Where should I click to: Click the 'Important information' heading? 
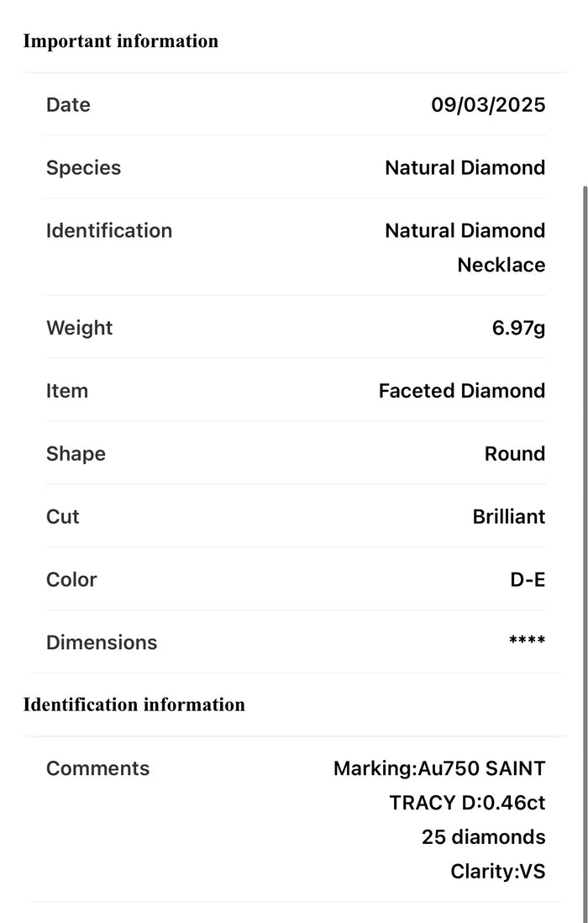[x=120, y=41]
